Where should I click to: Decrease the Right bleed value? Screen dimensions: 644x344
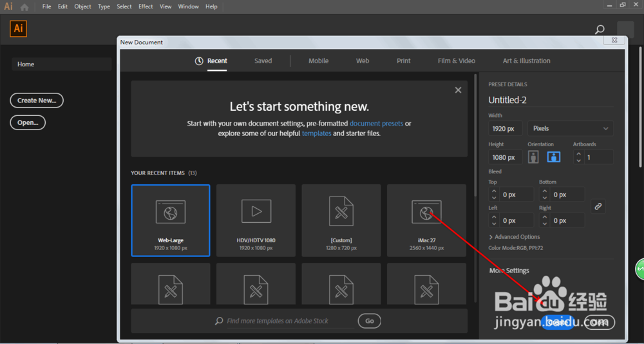[545, 224]
